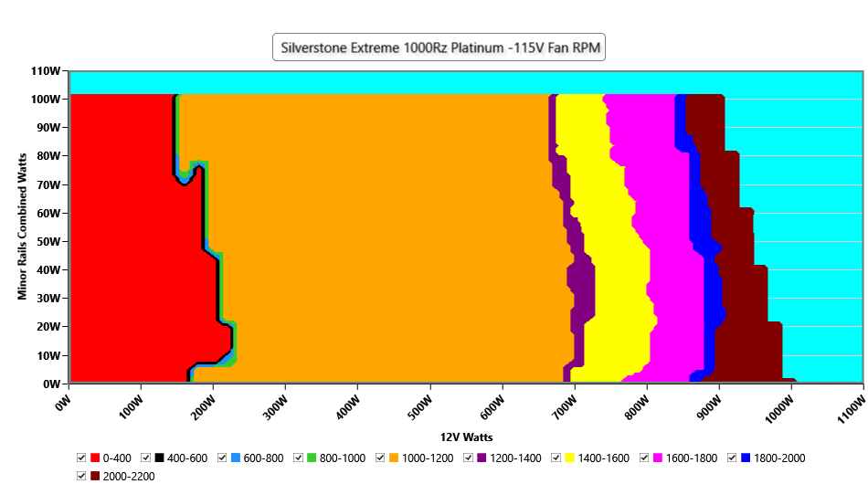The width and height of the screenshot is (868, 484).
Task: Click the orange 1000-1200 legend swatch
Action: pyautogui.click(x=394, y=458)
